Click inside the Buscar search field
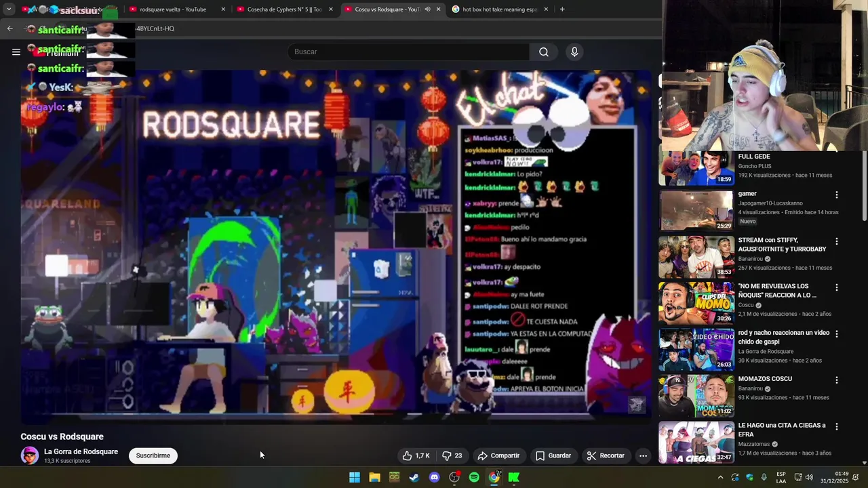The width and height of the screenshot is (868, 488). click(x=409, y=52)
